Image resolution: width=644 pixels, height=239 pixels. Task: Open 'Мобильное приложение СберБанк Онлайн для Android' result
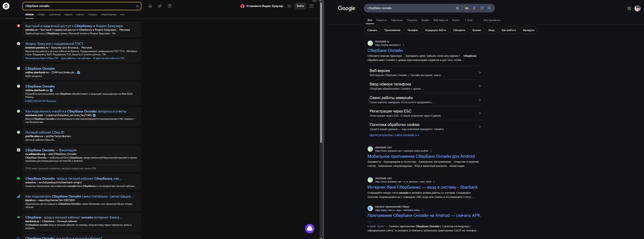tap(421, 156)
